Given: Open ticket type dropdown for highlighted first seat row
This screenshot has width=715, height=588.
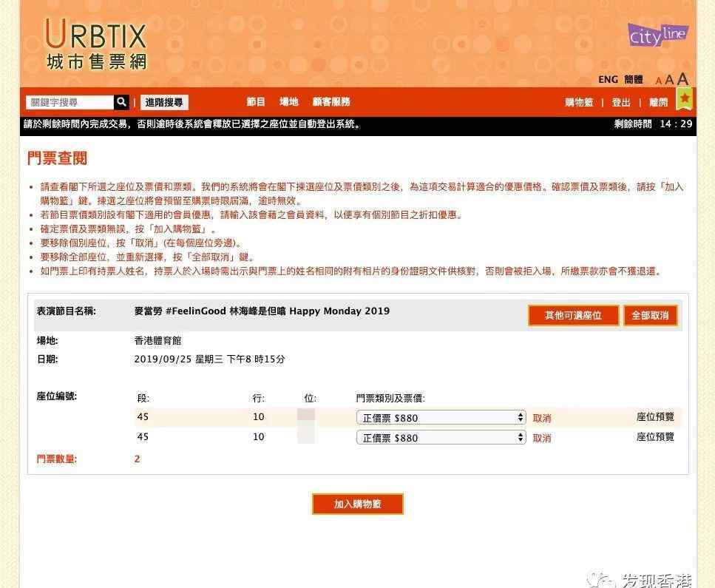Looking at the screenshot, I should pyautogui.click(x=441, y=417).
